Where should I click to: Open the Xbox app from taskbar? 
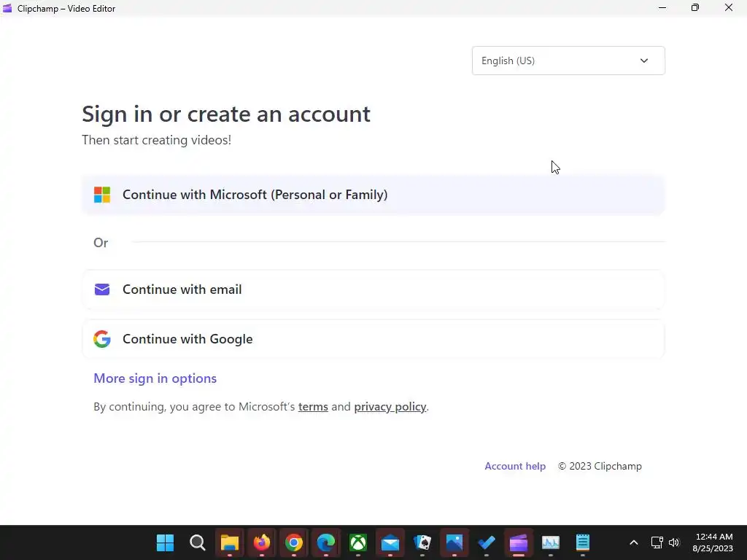point(357,542)
